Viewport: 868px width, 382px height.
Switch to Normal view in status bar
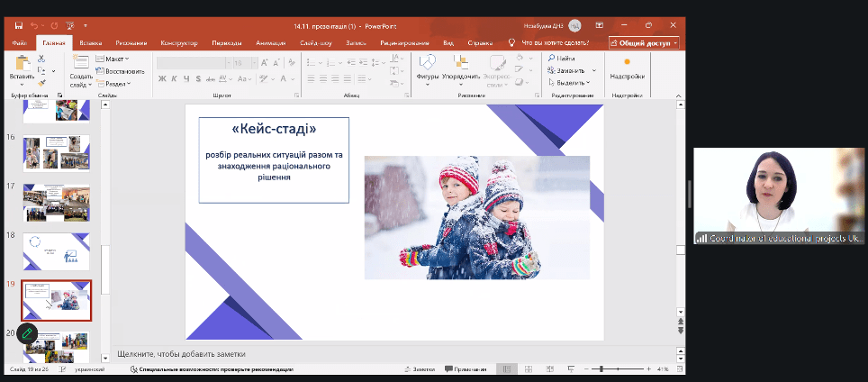coord(507,369)
